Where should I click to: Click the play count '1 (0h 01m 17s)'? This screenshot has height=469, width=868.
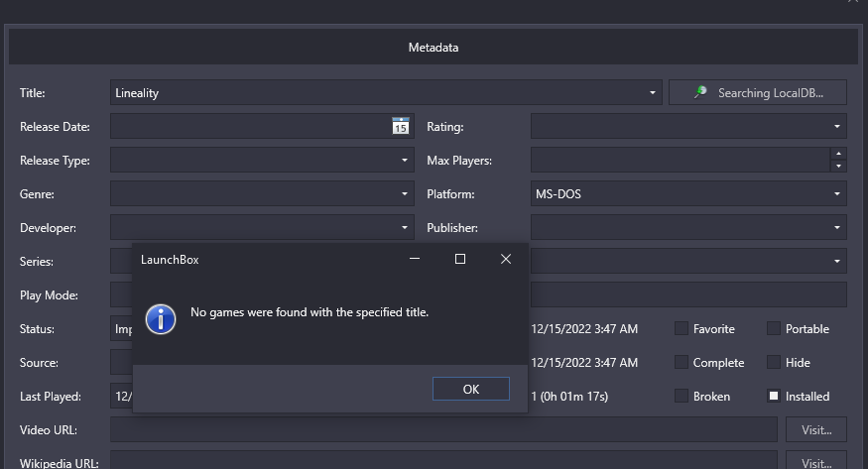point(569,397)
